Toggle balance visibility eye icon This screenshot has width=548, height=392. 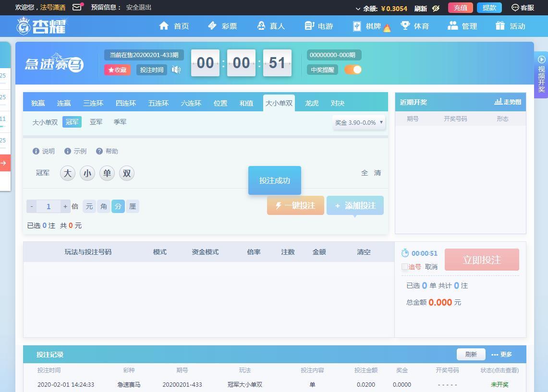coord(436,8)
